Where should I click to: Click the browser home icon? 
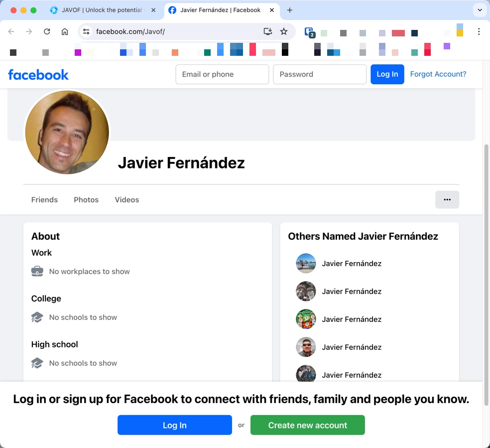click(x=65, y=31)
